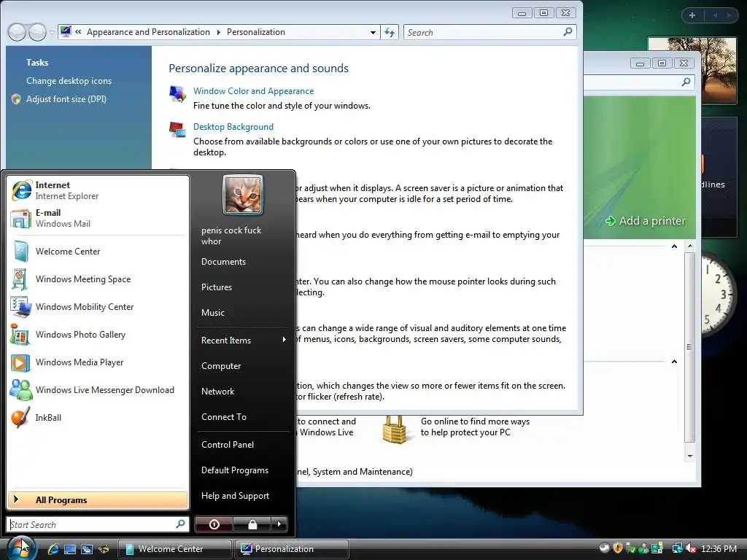Click the Forward navigation button
Viewport: 747px width, 560px height.
click(37, 32)
